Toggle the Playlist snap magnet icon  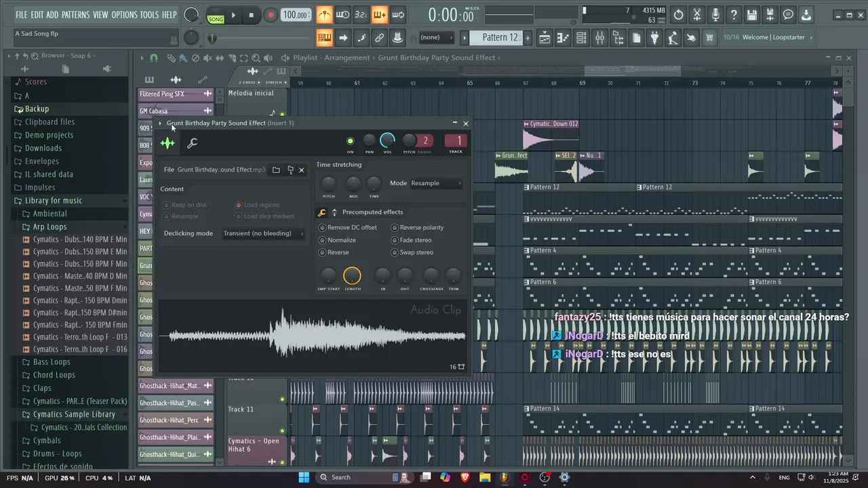click(154, 58)
